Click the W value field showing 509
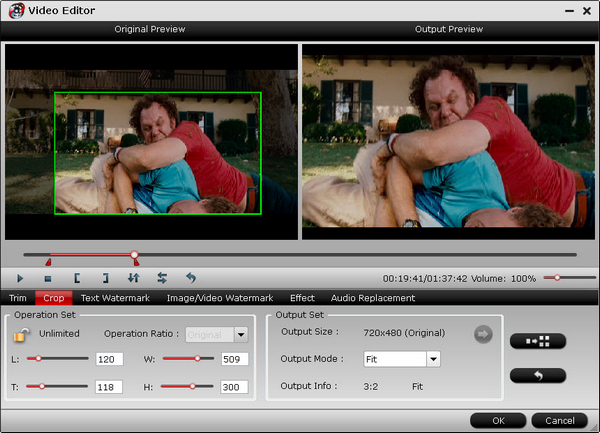600x433 pixels. click(x=235, y=359)
